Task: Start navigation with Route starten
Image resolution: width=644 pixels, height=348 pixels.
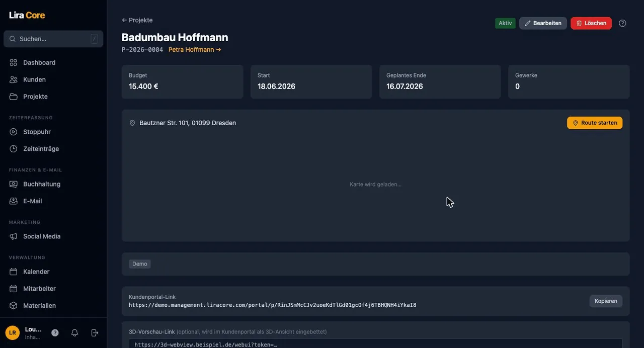Action: 595,123
